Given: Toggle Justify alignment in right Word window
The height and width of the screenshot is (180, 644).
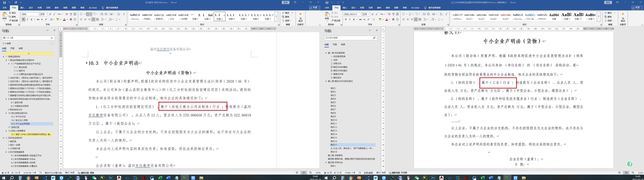Looking at the screenshot, I should click(416, 19).
